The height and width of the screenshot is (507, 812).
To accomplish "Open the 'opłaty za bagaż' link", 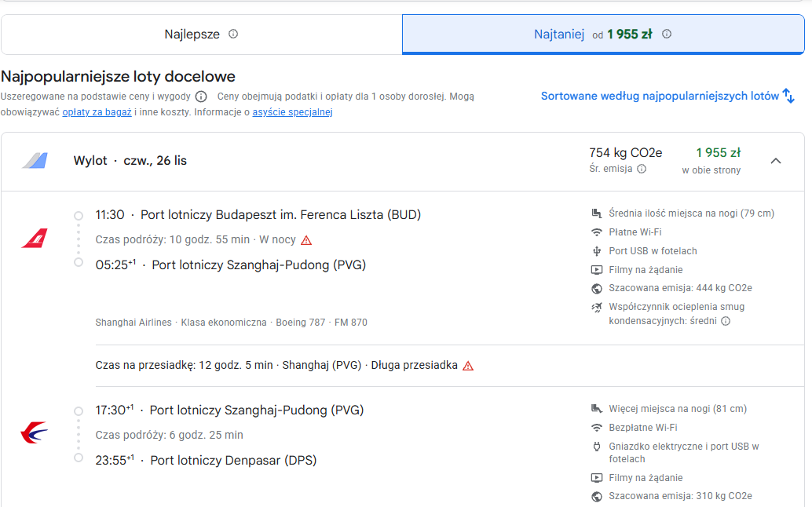I will 97,112.
